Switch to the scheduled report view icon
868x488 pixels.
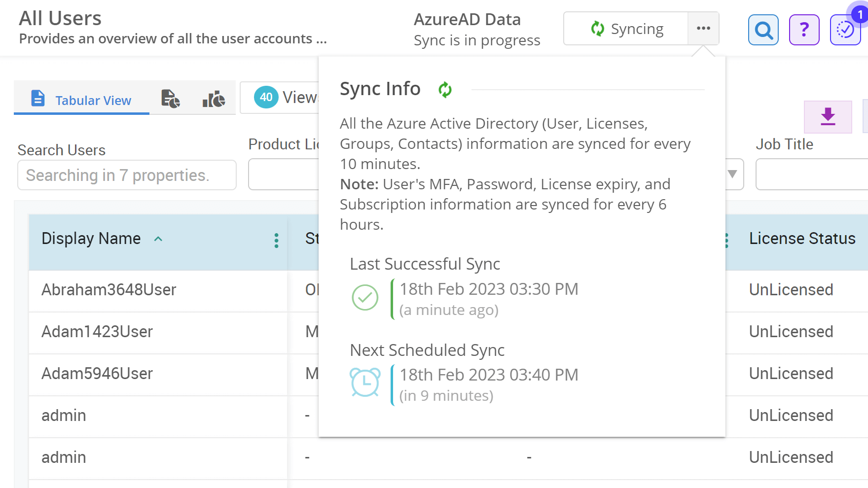(171, 99)
